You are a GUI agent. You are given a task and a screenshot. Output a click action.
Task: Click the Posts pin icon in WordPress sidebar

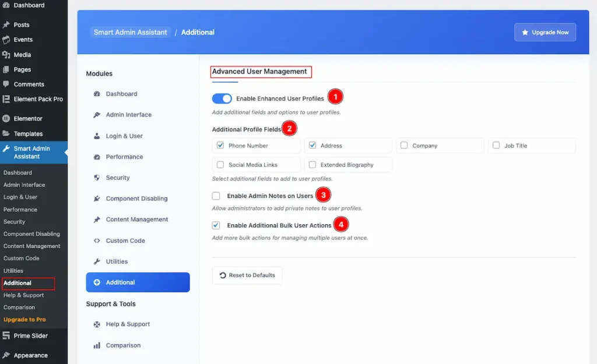6,24
